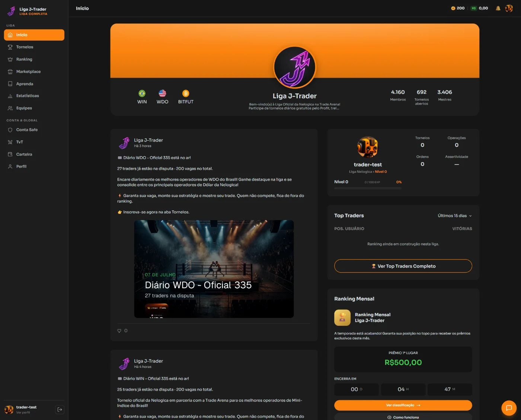This screenshot has width=521, height=420.
Task: Like the Diário WDO post heart icon
Action: coord(119,331)
